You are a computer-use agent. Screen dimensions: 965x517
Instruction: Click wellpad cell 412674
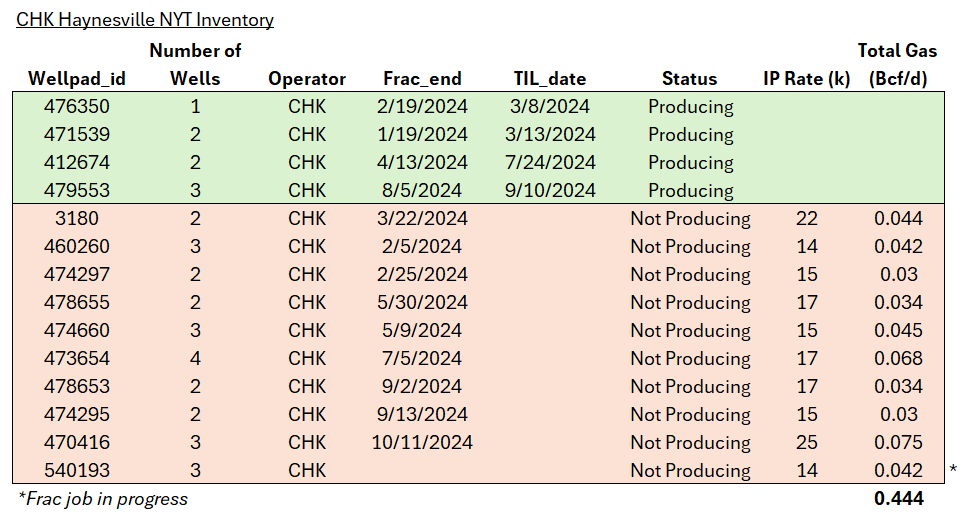pos(77,163)
